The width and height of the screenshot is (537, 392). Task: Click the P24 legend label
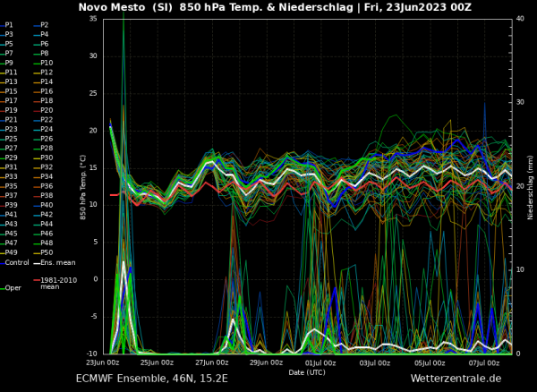[47, 129]
